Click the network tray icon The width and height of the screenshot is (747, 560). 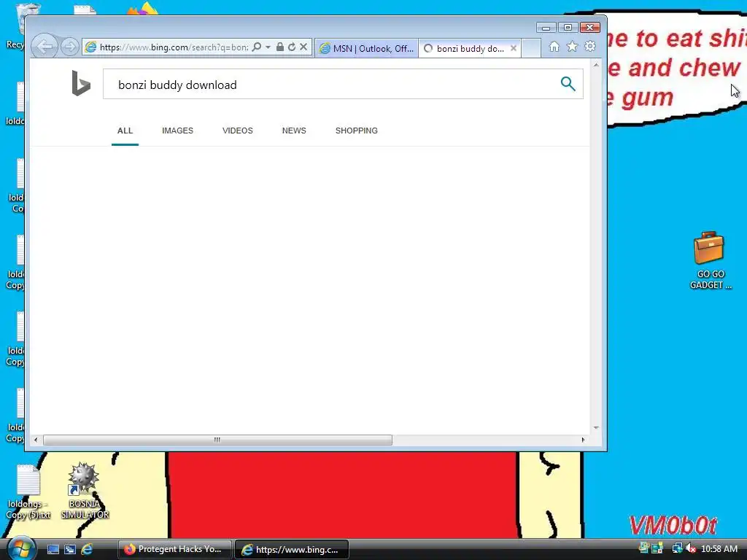pos(677,549)
